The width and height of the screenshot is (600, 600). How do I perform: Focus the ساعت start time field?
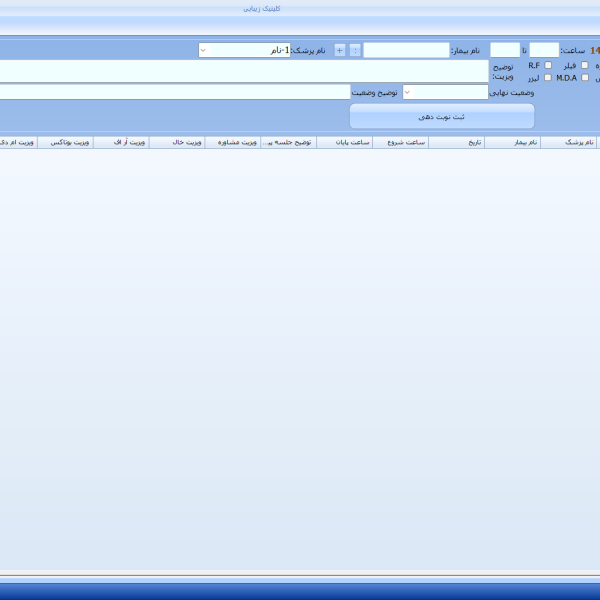(x=544, y=50)
